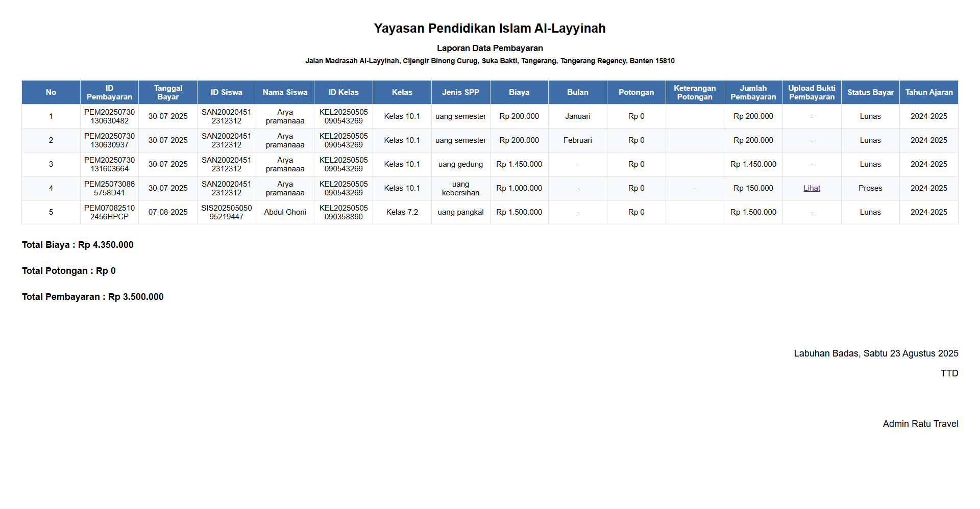Select the uang gedung SPP type cell
Viewport: 980px width, 509px height.
coord(460,164)
